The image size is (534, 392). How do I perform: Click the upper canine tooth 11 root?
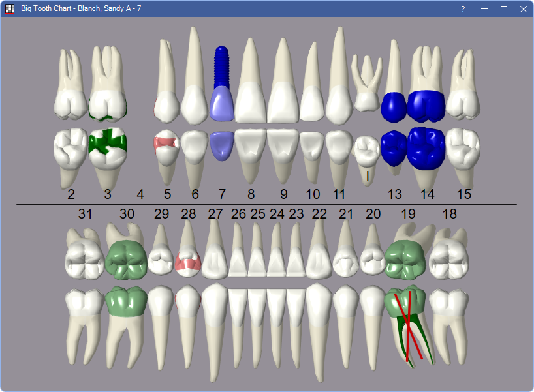tap(338, 59)
